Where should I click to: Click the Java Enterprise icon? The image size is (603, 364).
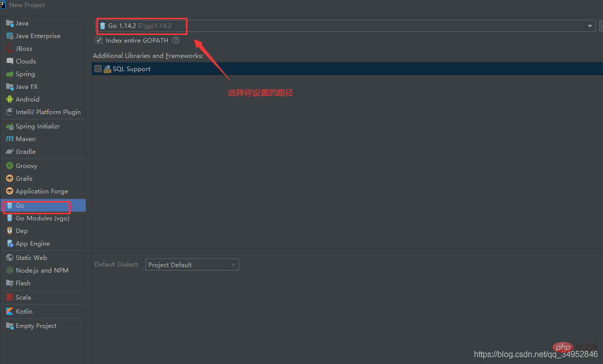10,36
